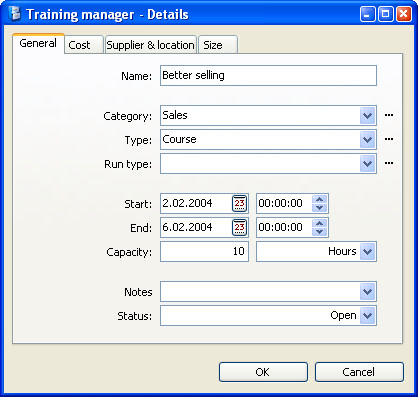Click the ellipsis button next to Run type

(x=389, y=163)
